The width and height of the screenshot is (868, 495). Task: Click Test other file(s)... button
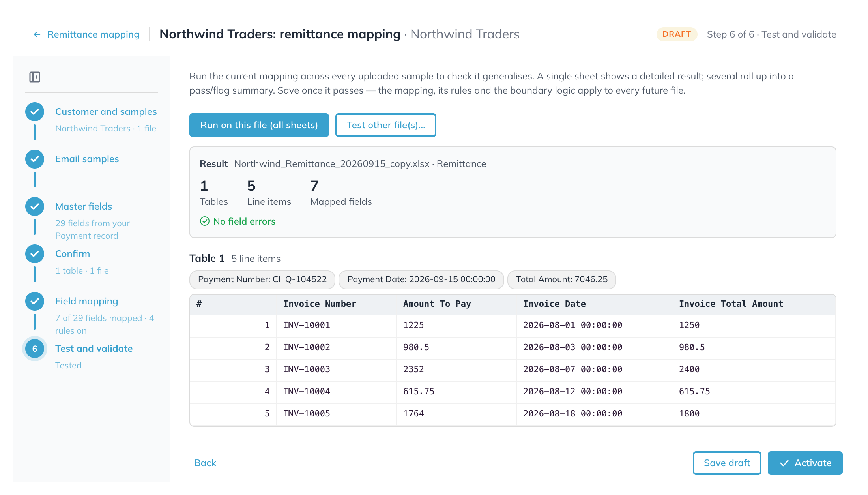coord(386,125)
